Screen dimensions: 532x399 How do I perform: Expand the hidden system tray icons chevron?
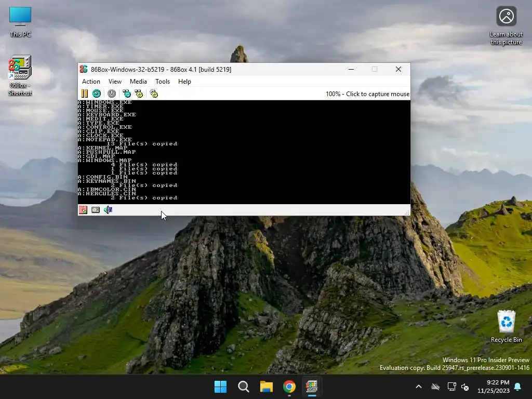419,387
